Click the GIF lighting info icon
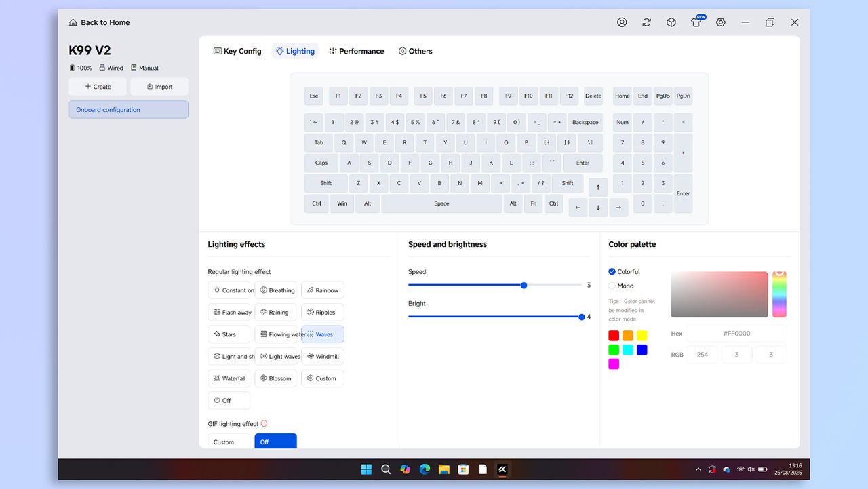The image size is (868, 489). (x=264, y=424)
